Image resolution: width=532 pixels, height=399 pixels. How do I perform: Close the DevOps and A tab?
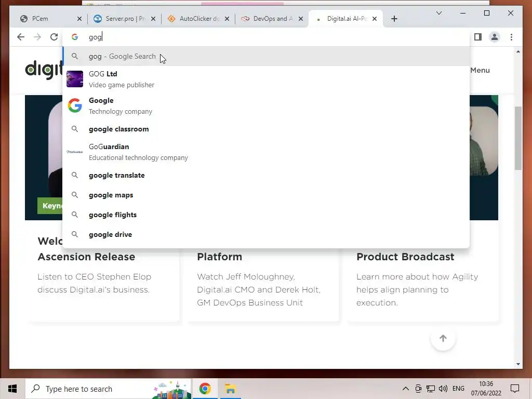tap(301, 19)
